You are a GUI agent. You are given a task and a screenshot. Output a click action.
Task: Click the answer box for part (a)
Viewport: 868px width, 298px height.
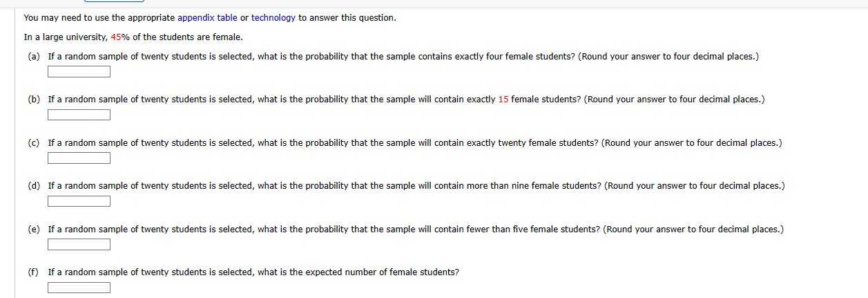(x=79, y=72)
